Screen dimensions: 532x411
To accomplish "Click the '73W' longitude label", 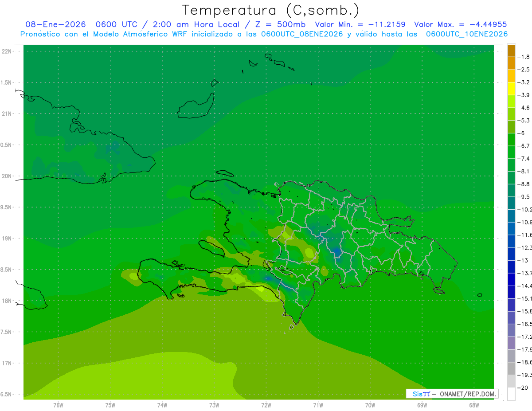I will tap(214, 405).
